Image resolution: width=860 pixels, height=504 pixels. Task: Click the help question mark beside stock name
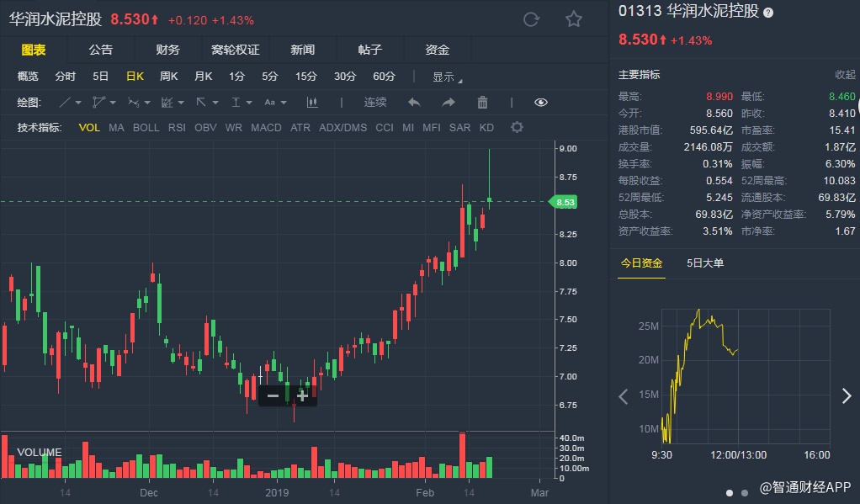click(768, 13)
